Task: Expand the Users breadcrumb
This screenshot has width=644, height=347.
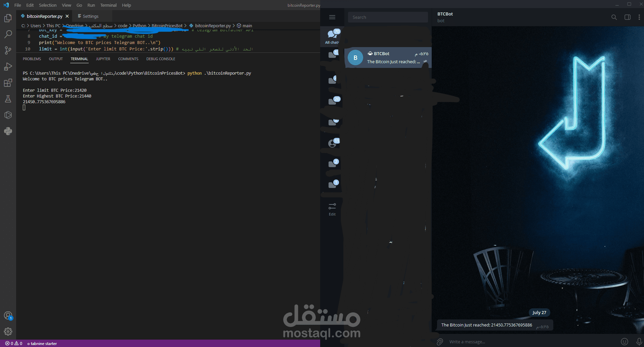Action: [x=36, y=26]
